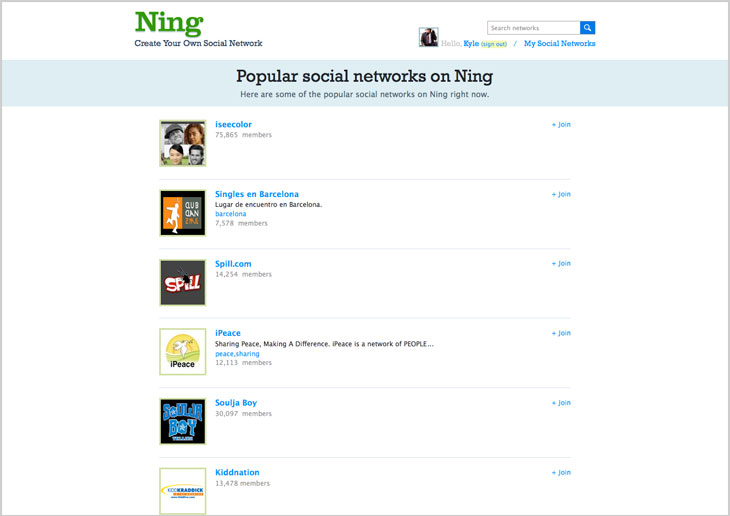Open the Kyle username link

(471, 43)
